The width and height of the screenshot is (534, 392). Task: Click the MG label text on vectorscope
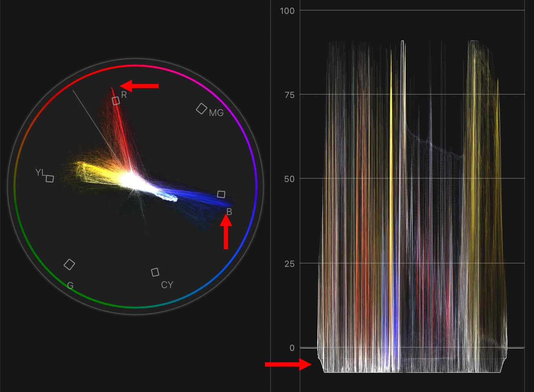click(x=216, y=113)
